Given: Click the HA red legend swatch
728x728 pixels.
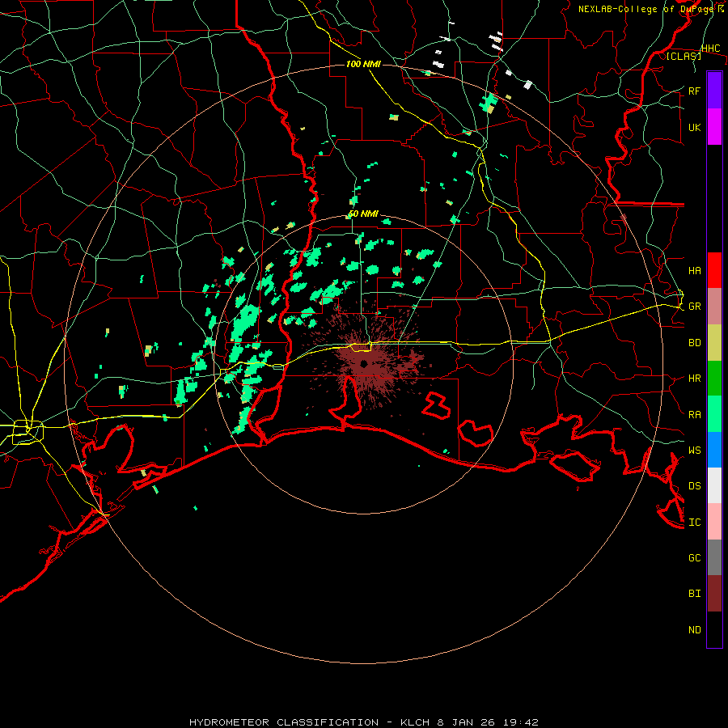Looking at the screenshot, I should coord(714,270).
